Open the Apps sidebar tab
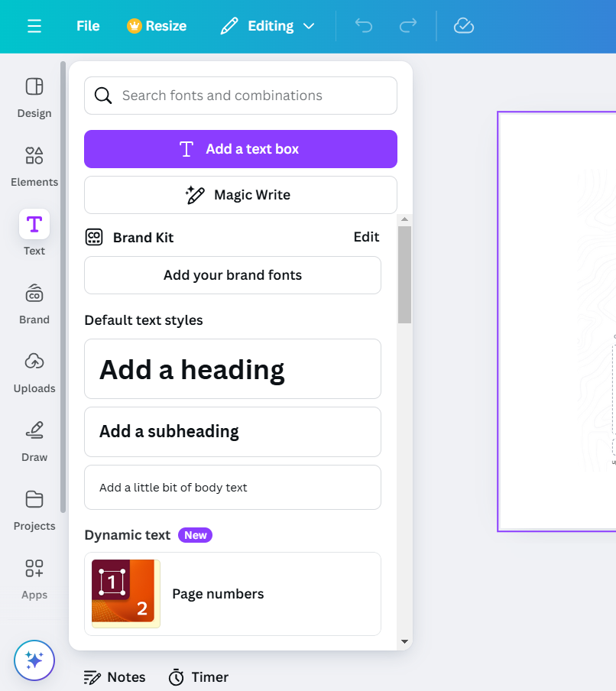616x691 pixels. click(34, 579)
